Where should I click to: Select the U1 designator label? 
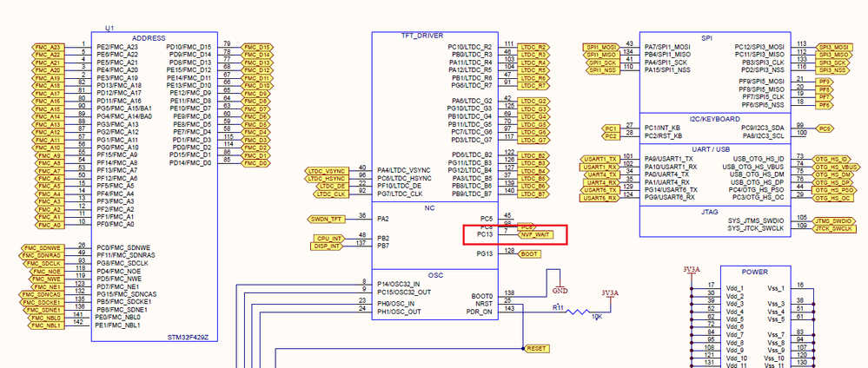pos(109,29)
